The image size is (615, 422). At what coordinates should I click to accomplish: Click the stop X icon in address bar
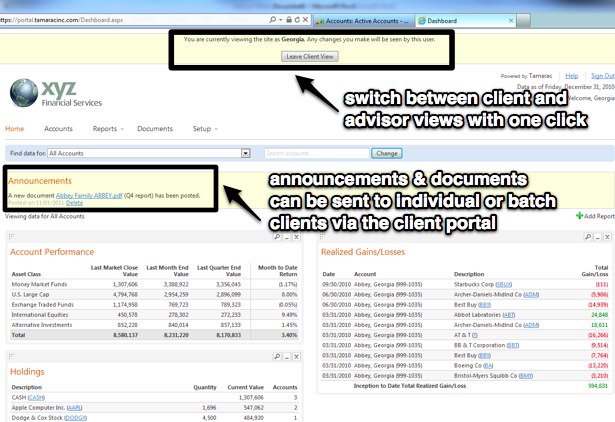(x=305, y=20)
